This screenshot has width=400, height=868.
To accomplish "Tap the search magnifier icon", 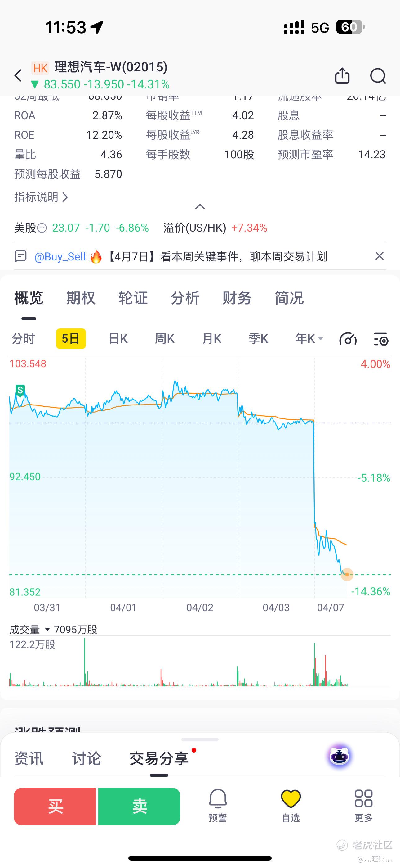I will click(x=378, y=75).
